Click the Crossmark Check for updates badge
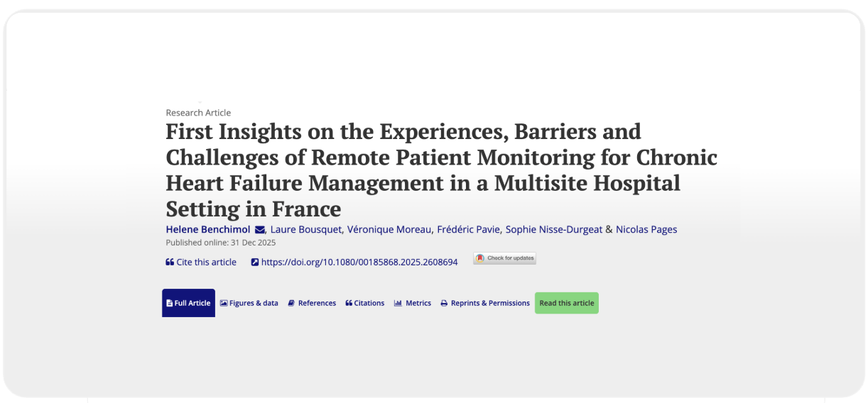This screenshot has width=868, height=403. [x=505, y=258]
